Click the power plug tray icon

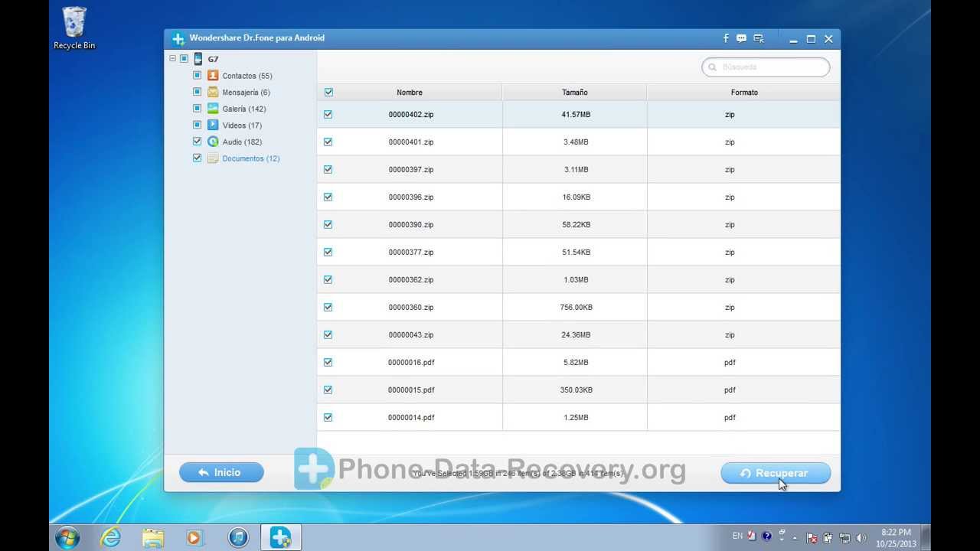pyautogui.click(x=828, y=537)
